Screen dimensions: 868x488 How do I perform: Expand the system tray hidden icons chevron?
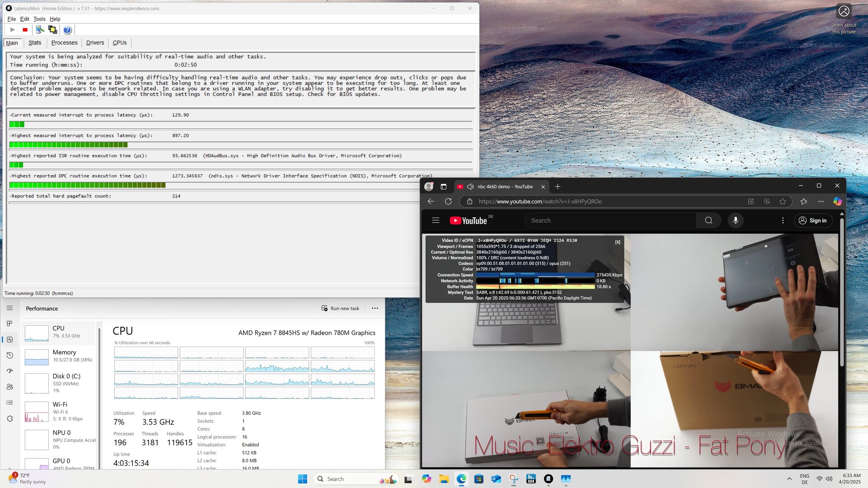[x=789, y=479]
